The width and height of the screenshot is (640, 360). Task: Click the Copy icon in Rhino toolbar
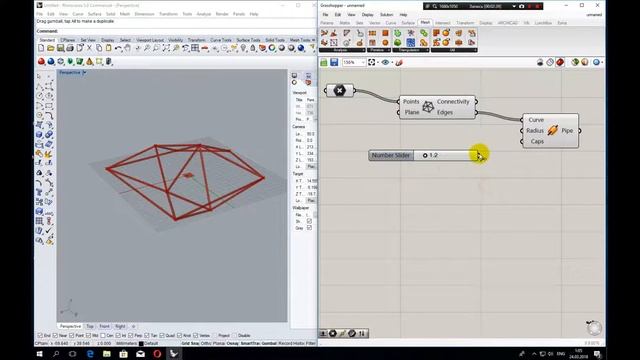[99, 48]
